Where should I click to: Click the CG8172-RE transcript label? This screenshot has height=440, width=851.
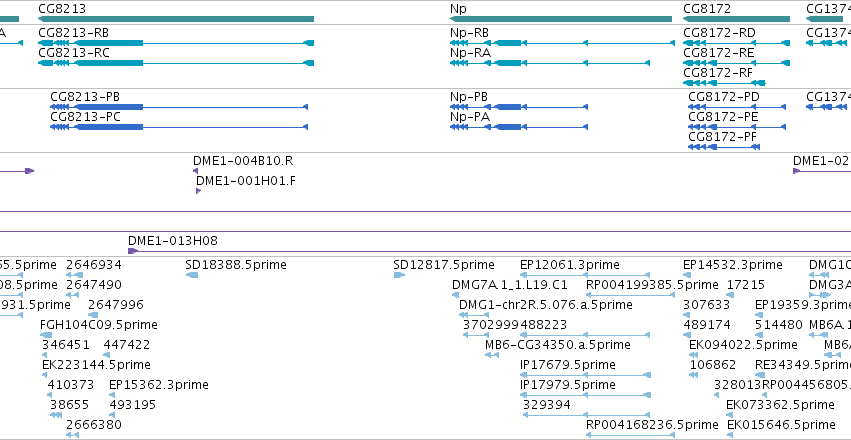click(719, 53)
